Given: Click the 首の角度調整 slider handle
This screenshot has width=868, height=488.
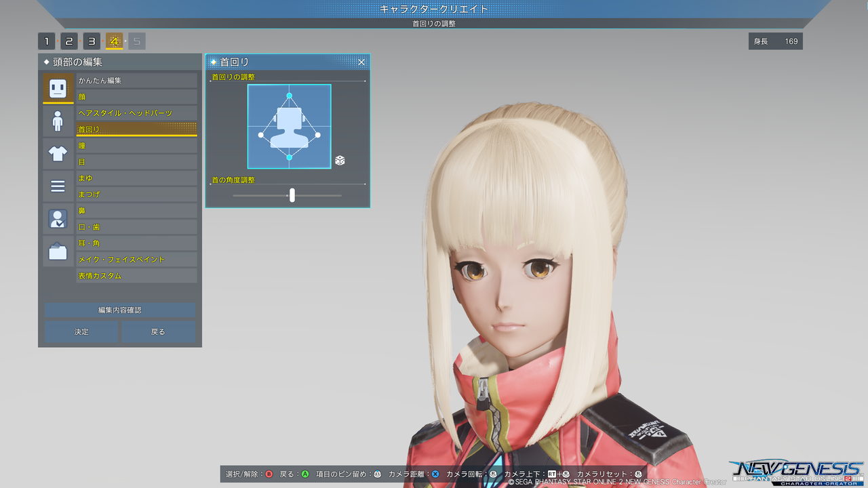Looking at the screenshot, I should [x=292, y=195].
